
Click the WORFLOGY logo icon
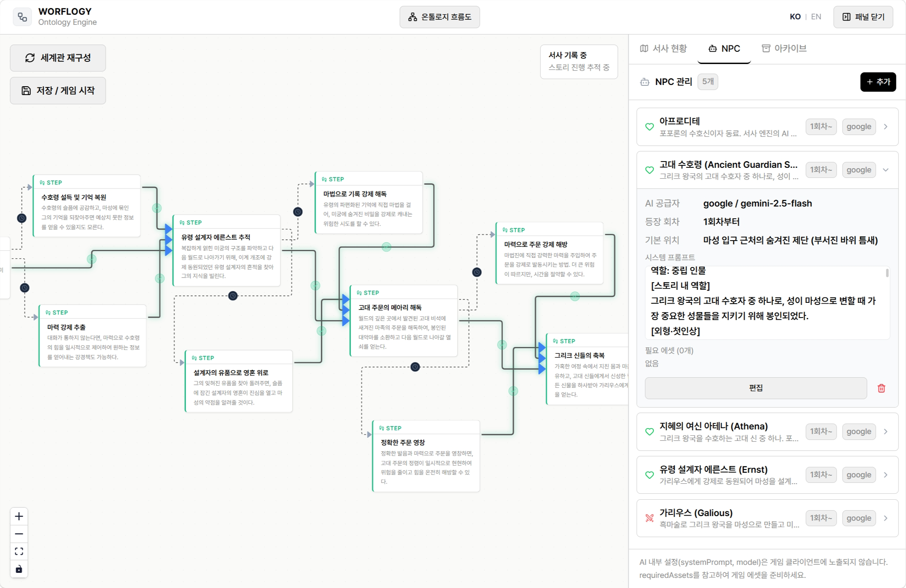point(22,17)
